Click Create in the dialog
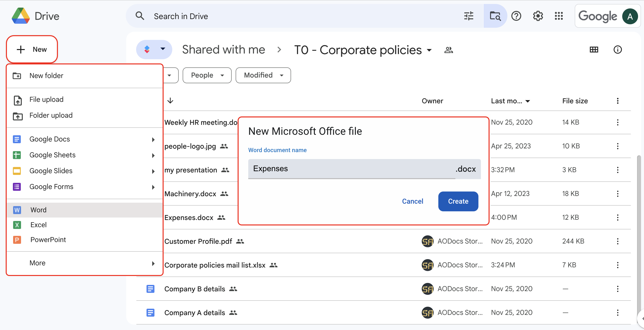The height and width of the screenshot is (330, 644). click(458, 201)
